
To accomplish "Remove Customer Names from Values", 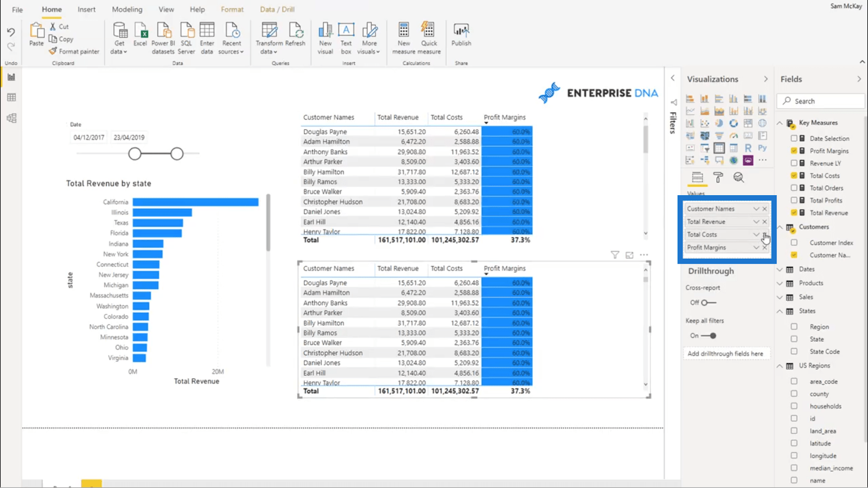I will coord(764,209).
